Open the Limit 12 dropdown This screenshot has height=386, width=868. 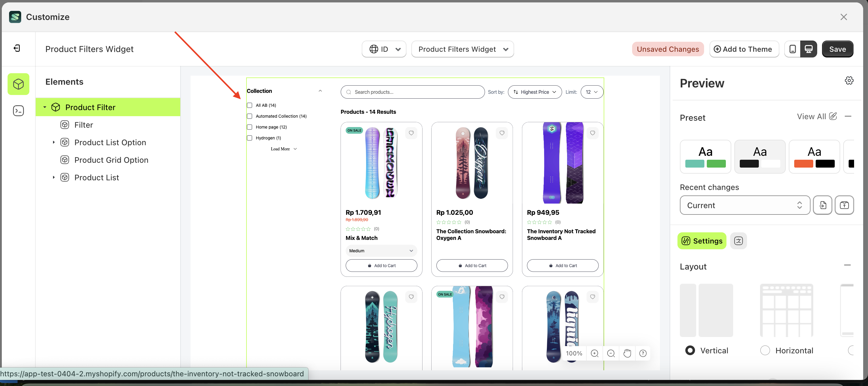point(592,92)
